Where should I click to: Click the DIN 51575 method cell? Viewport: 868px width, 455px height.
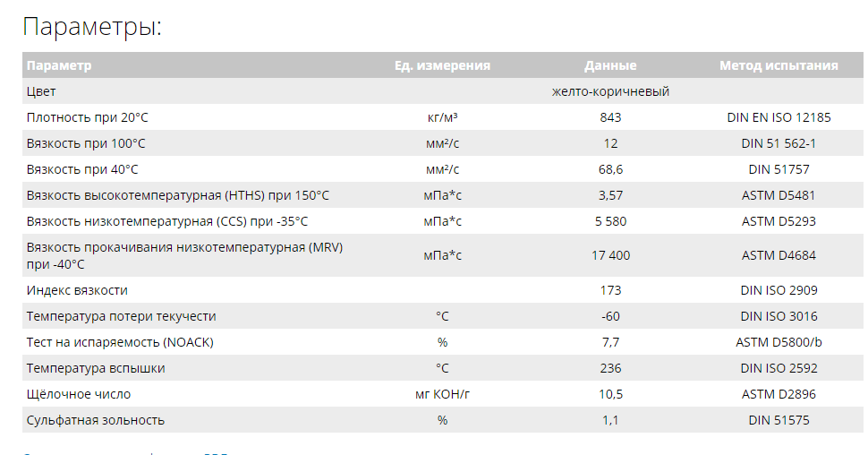coord(779,420)
